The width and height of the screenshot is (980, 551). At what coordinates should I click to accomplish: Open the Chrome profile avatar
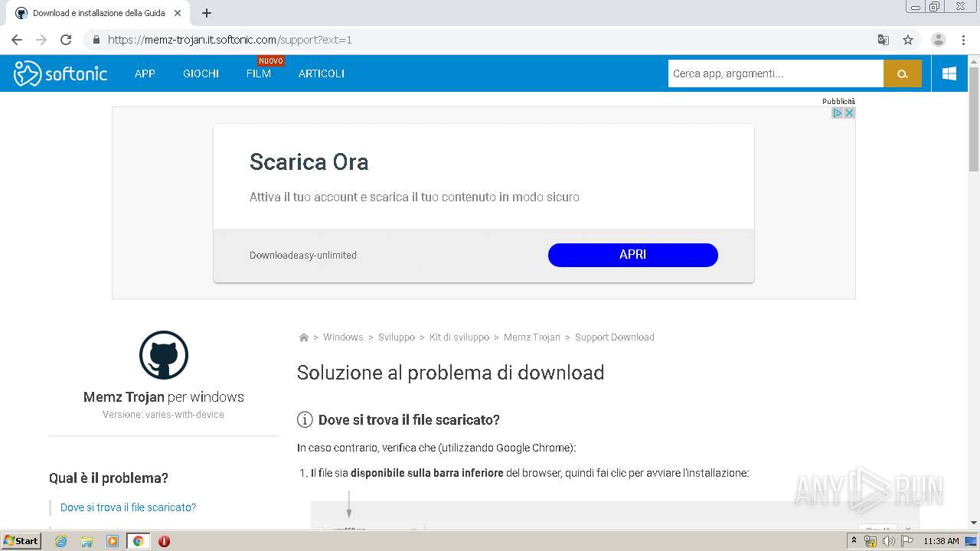tap(939, 40)
